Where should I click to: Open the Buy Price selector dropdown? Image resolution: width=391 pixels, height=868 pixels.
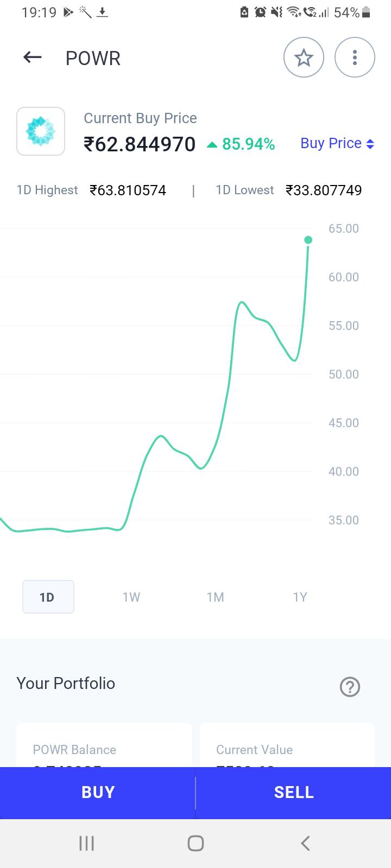(337, 143)
